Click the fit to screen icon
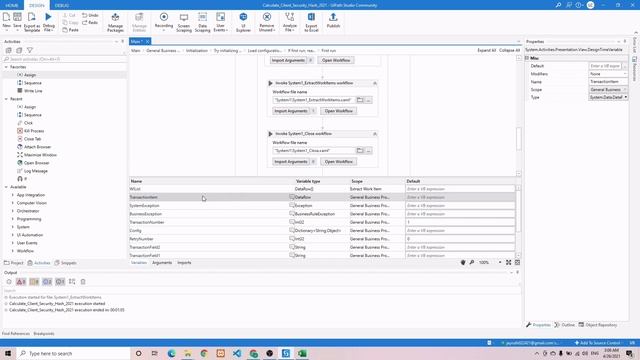The image size is (640, 360). (509, 262)
